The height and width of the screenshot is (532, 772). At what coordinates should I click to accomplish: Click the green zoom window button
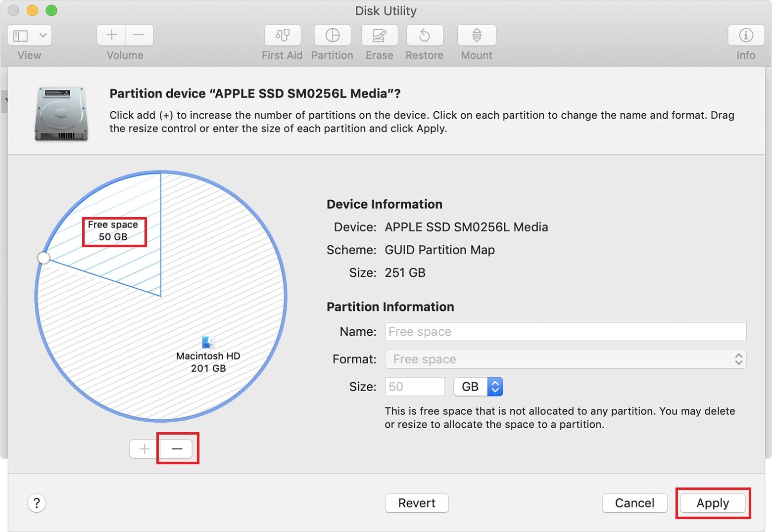(51, 10)
